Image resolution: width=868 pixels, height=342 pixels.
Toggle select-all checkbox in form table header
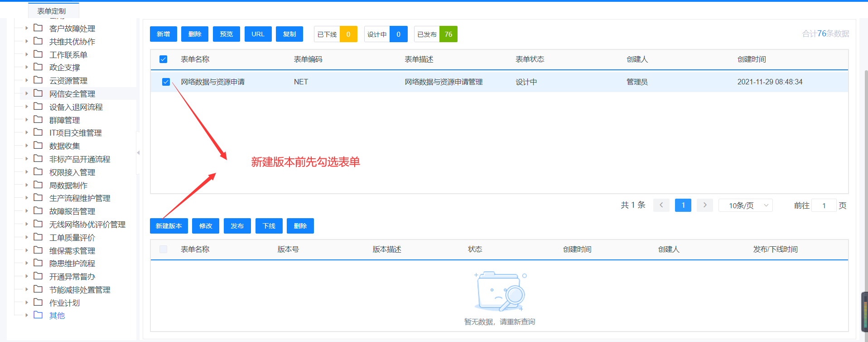[x=164, y=59]
